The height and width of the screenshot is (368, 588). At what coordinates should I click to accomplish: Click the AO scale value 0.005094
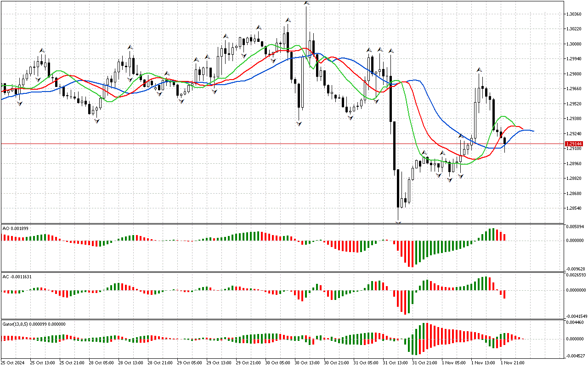tap(575, 227)
